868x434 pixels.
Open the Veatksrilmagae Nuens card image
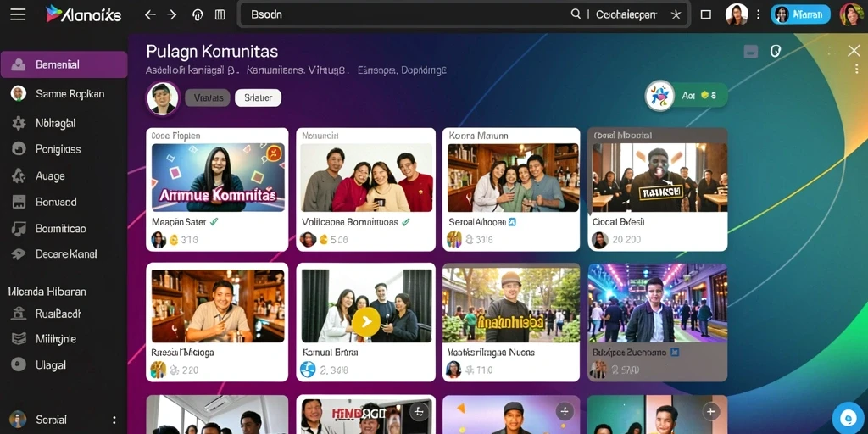click(511, 303)
